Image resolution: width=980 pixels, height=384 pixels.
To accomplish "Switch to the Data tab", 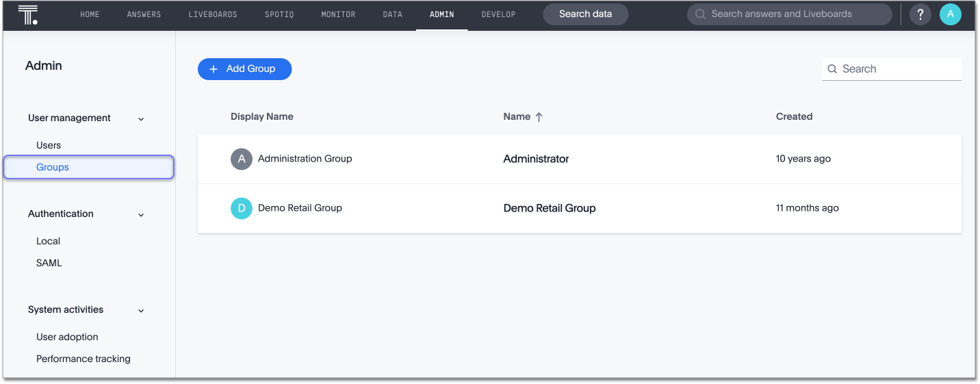I will [x=392, y=14].
